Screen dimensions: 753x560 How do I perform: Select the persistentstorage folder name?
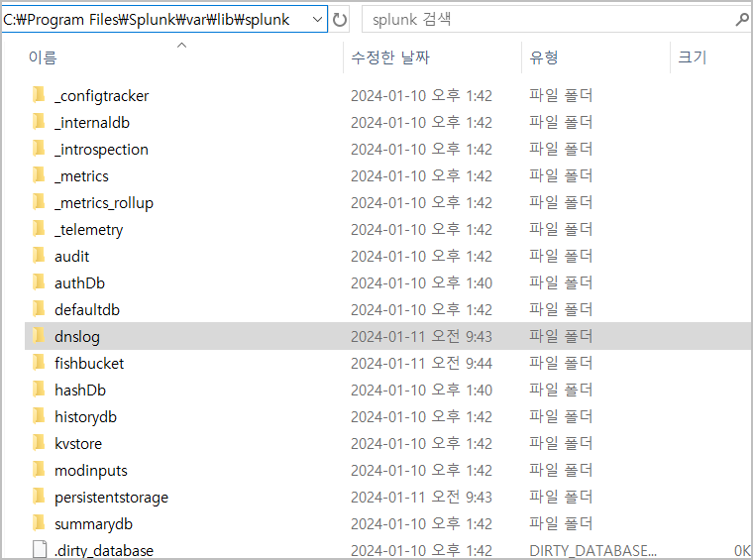(111, 498)
